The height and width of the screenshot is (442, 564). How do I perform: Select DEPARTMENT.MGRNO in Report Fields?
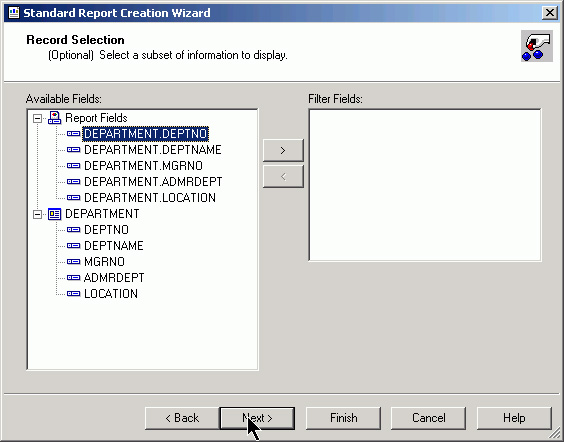[143, 166]
